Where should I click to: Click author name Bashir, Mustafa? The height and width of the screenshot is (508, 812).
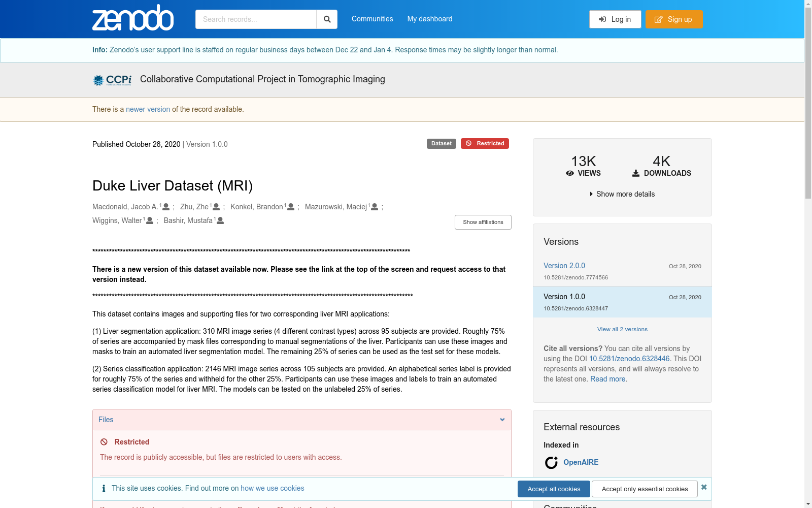(x=188, y=220)
